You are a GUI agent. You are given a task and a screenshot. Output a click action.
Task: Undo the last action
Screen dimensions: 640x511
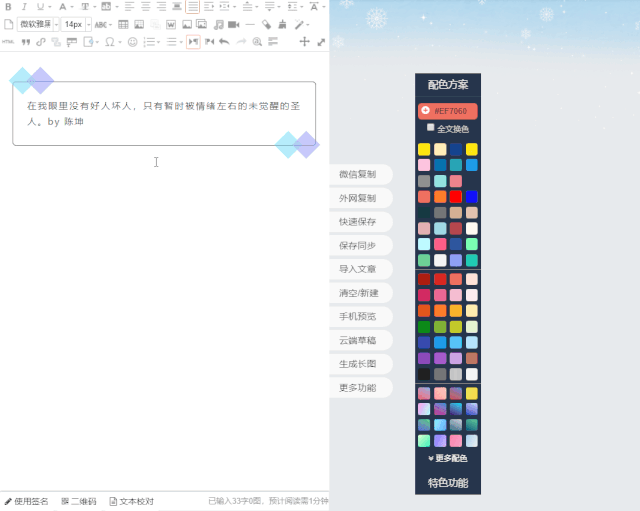coord(224,42)
